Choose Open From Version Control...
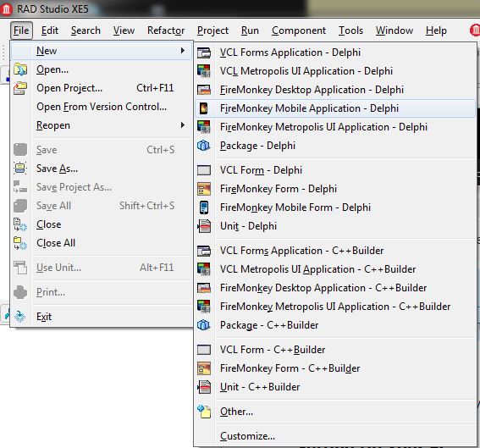 [102, 107]
